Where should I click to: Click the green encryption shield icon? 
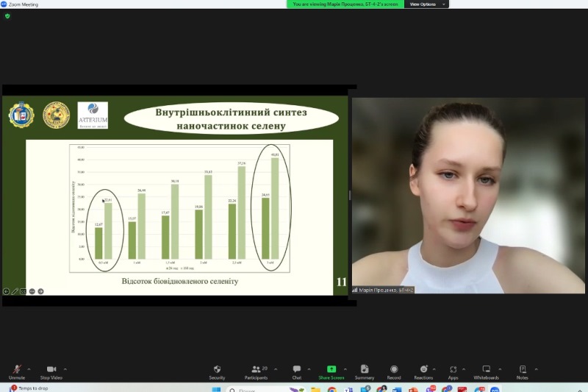pos(7,15)
